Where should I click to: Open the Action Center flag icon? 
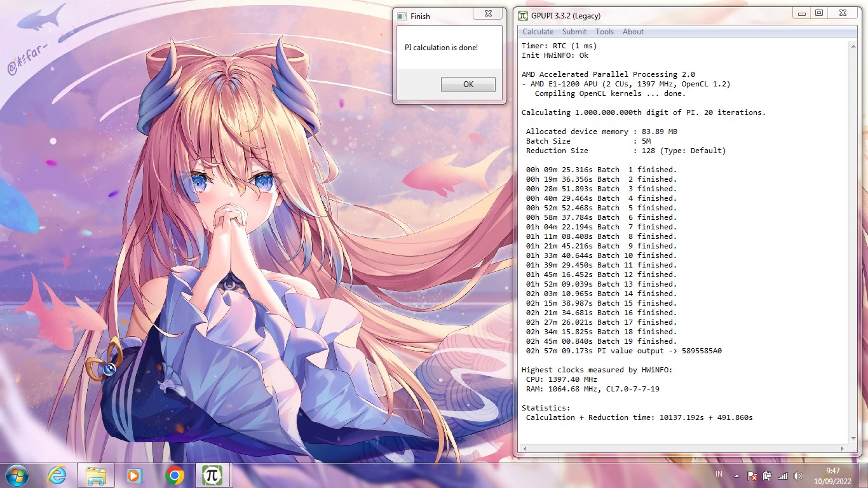click(x=752, y=475)
